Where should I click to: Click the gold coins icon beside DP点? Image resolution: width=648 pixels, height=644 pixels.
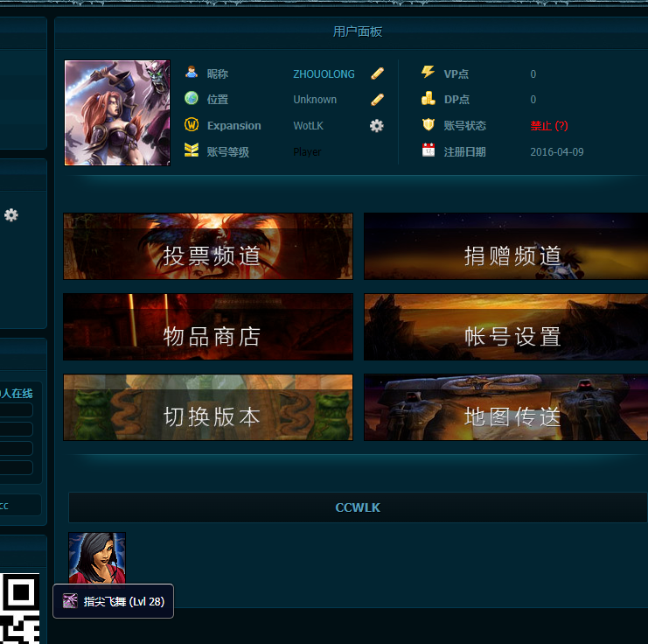[429, 99]
